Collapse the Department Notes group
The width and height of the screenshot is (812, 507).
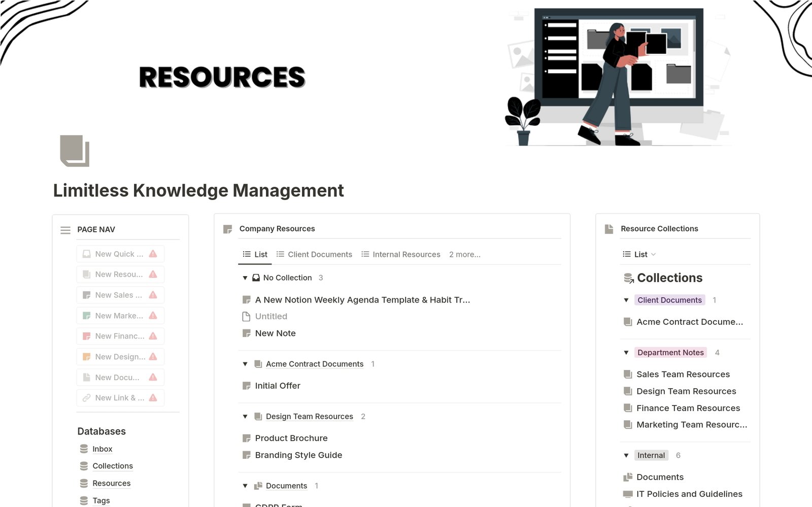click(x=626, y=352)
